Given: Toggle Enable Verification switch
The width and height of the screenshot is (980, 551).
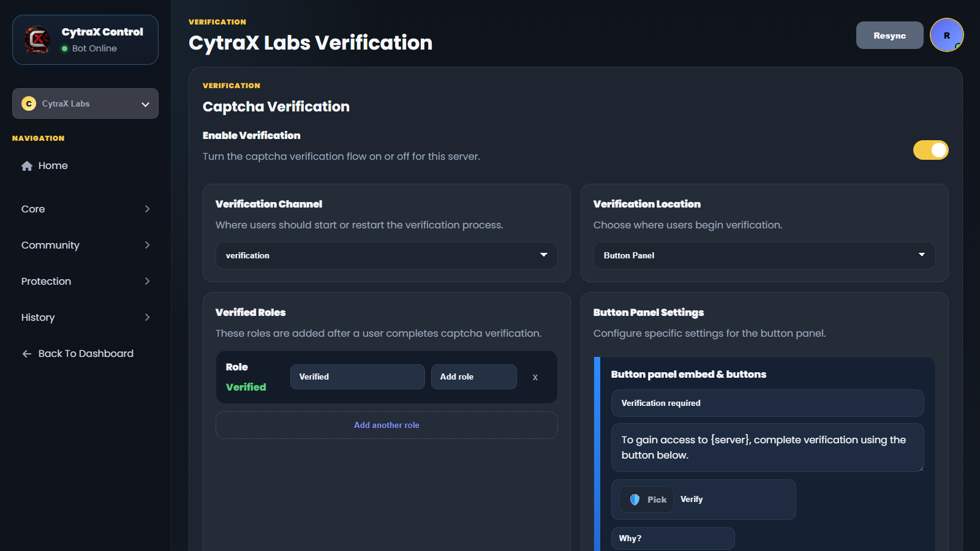Looking at the screenshot, I should pos(930,150).
